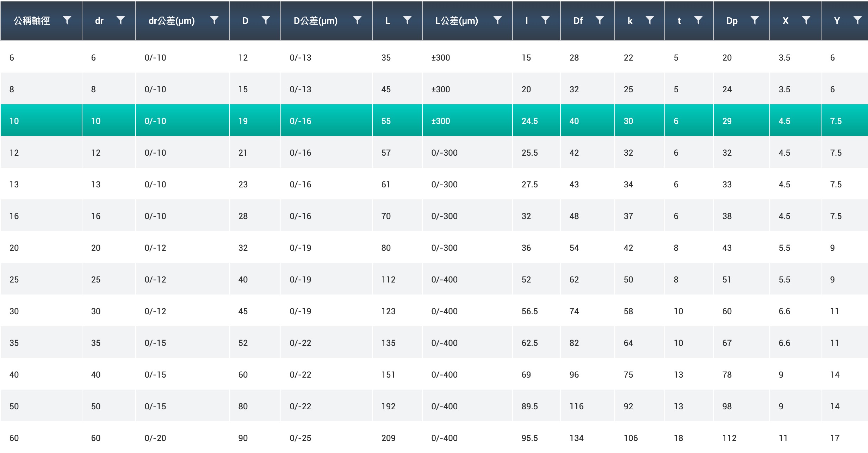Image resolution: width=868 pixels, height=453 pixels.
Task: Click the filter icon on k column
Action: tap(650, 20)
